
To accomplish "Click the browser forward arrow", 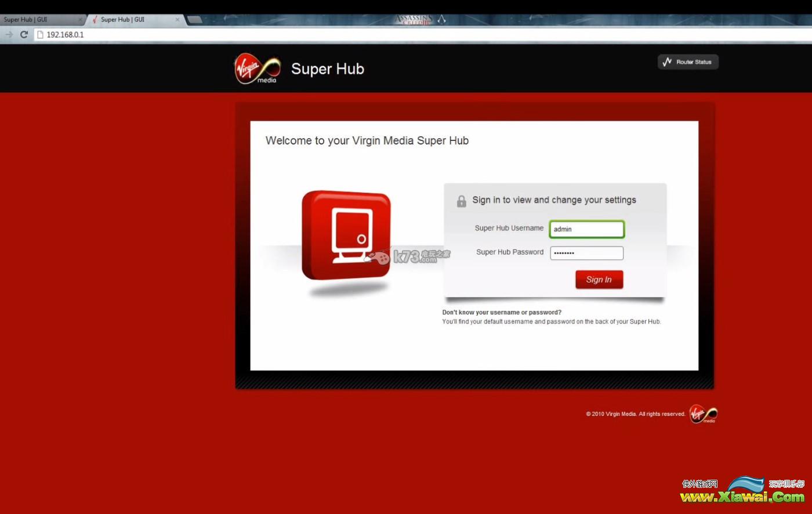I will pos(9,35).
